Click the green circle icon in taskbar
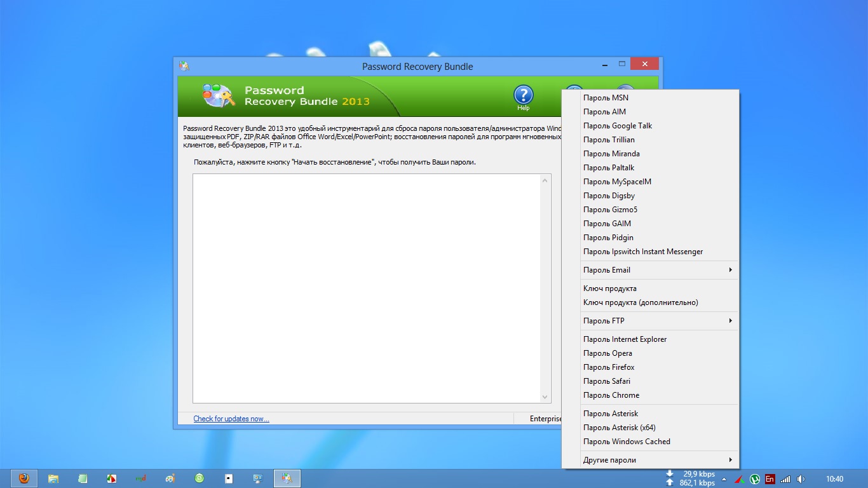 200,478
